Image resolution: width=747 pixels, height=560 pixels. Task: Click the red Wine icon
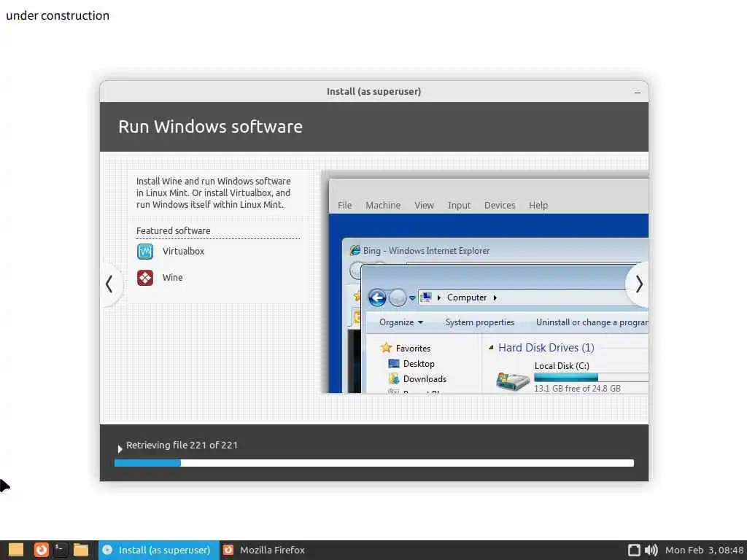tap(145, 278)
